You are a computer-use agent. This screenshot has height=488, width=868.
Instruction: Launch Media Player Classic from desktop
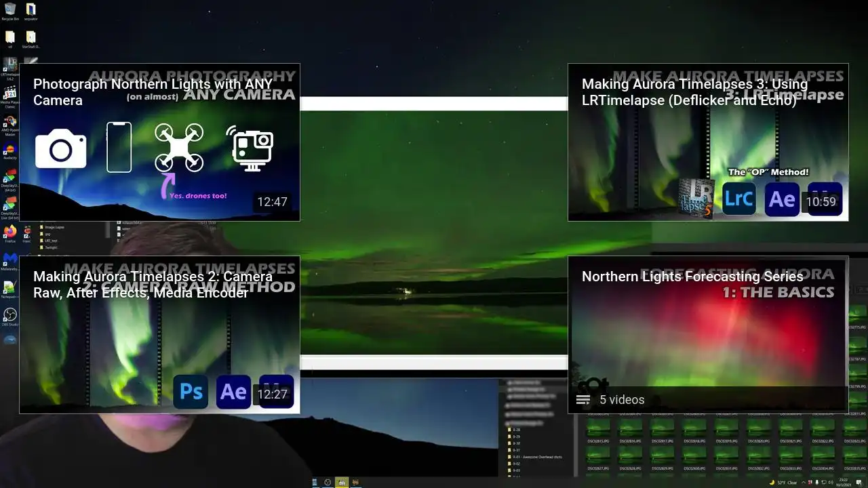click(x=10, y=97)
